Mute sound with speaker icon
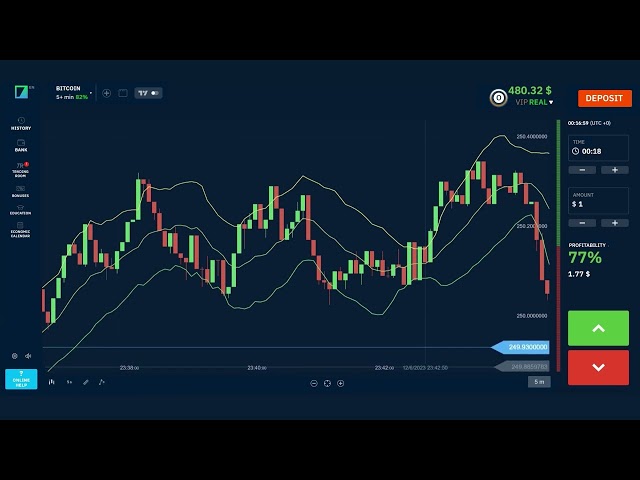Screen dimensions: 640x480 pyautogui.click(x=28, y=356)
